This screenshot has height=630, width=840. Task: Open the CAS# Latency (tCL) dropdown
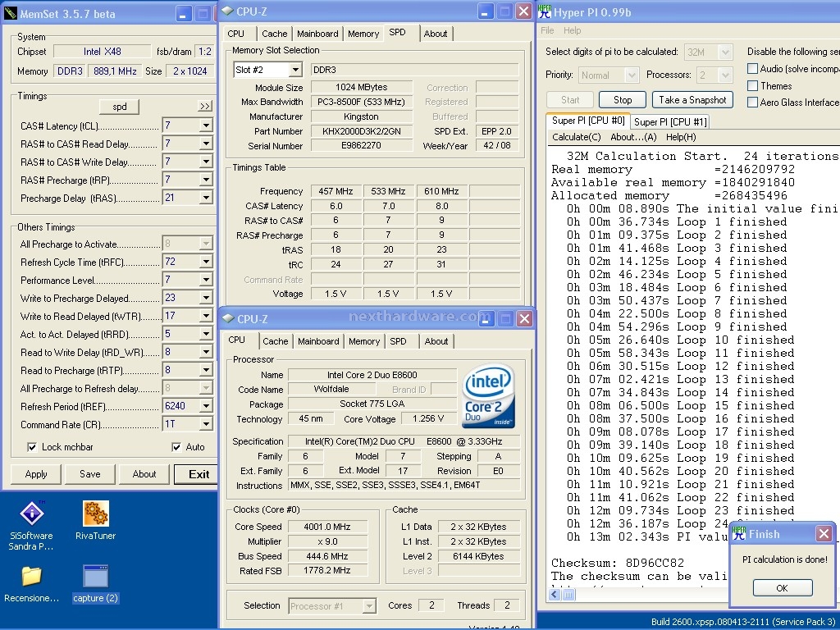pos(206,126)
